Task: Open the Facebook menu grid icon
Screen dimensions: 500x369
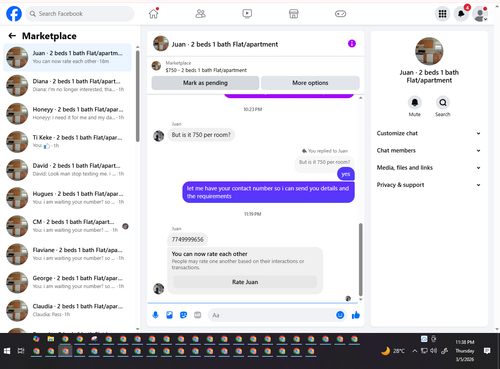Action: 442,14
